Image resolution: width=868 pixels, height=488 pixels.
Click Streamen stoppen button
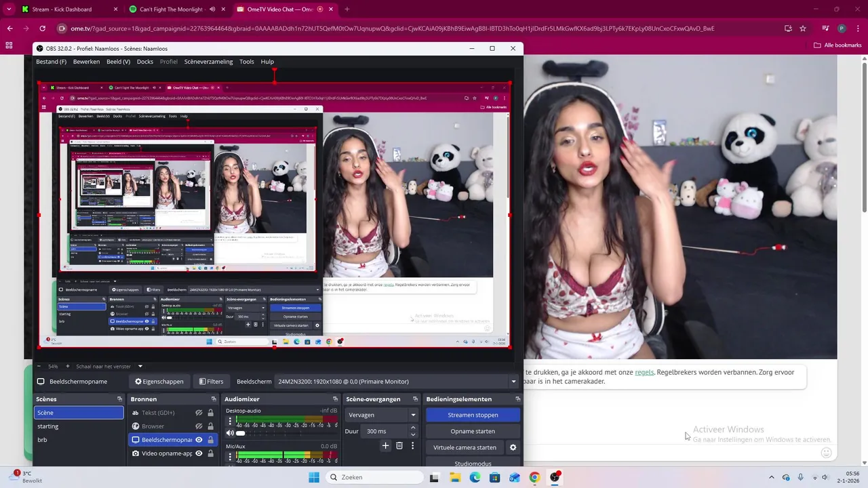(473, 415)
